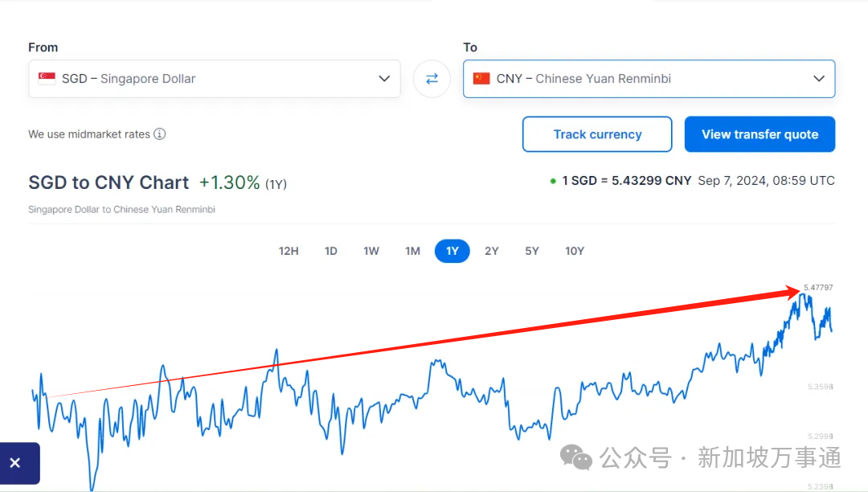Expand the To currency dropdown chevron
Image resolution: width=868 pixels, height=492 pixels.
tap(819, 79)
